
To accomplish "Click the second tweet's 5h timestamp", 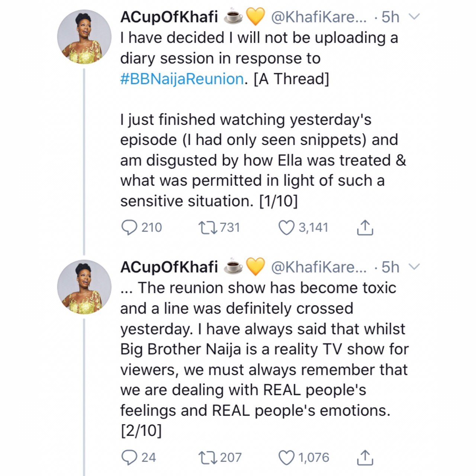I will click(390, 267).
